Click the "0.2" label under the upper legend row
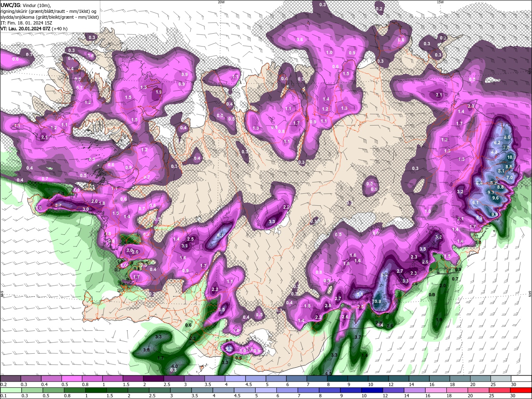This screenshot has width=532, height=399. pyautogui.click(x=3, y=384)
